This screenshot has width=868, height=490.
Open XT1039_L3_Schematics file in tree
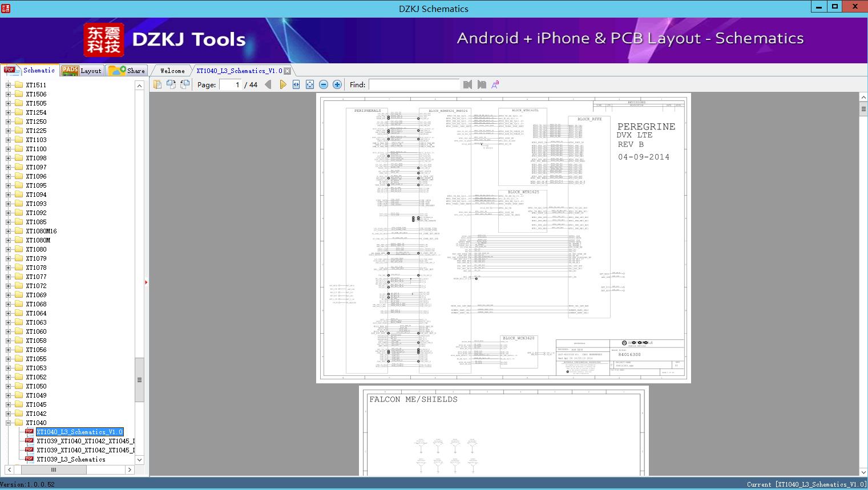[x=71, y=459]
